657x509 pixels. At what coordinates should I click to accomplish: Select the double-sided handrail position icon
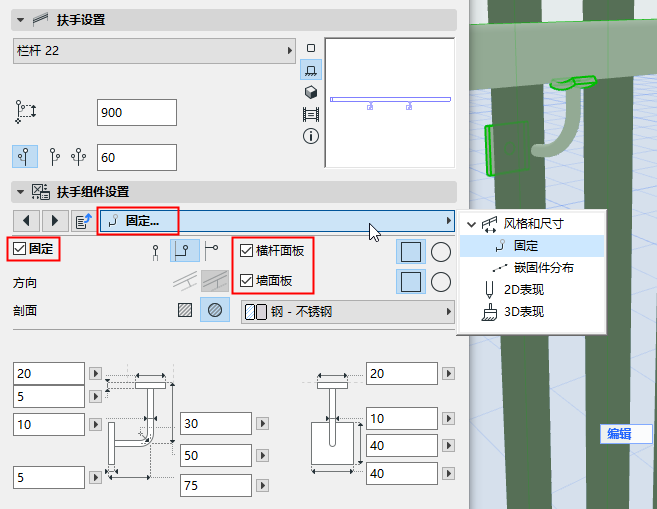click(x=79, y=157)
